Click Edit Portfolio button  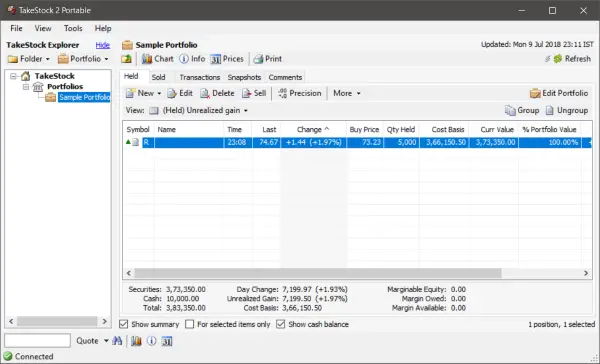(559, 93)
